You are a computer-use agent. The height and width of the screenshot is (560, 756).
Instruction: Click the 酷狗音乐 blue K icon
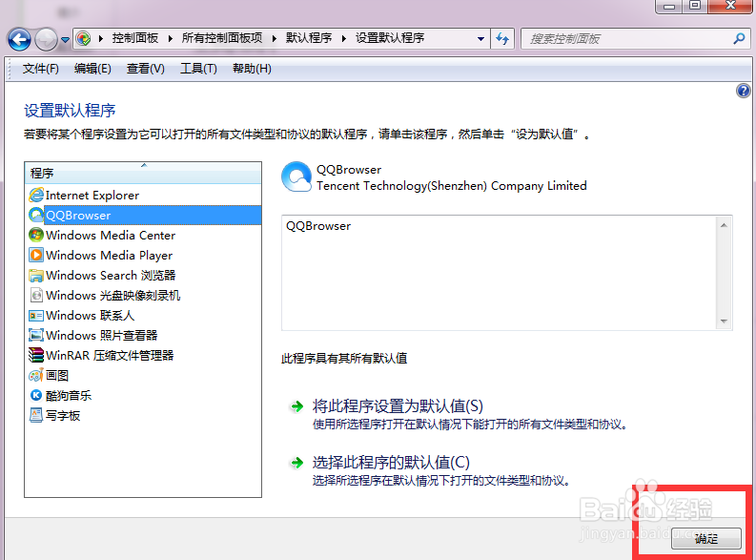click(36, 395)
